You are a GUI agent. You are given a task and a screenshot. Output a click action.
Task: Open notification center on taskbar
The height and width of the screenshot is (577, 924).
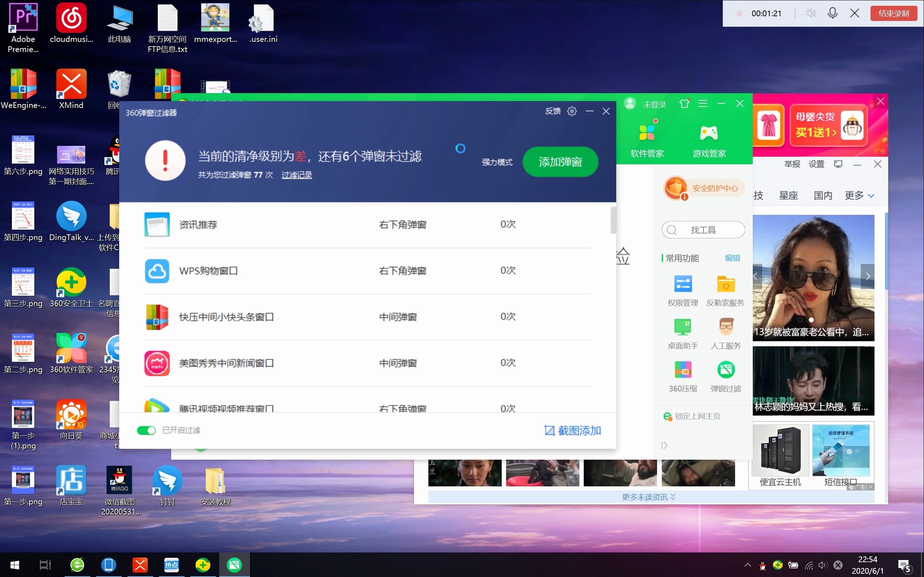point(904,565)
